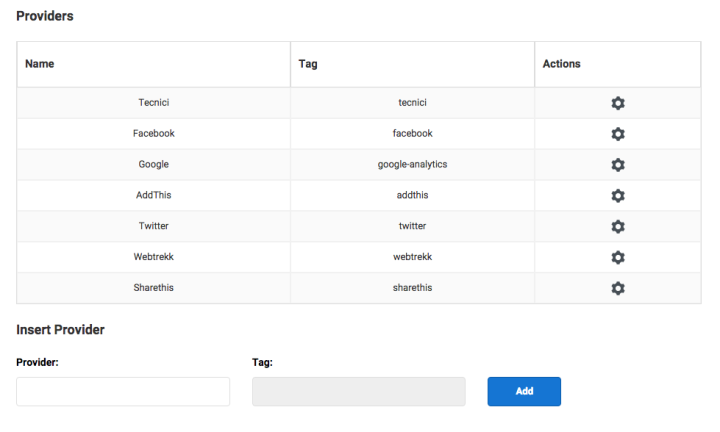Open Sharethis provider settings gear
The width and height of the screenshot is (720, 432).
(x=617, y=288)
